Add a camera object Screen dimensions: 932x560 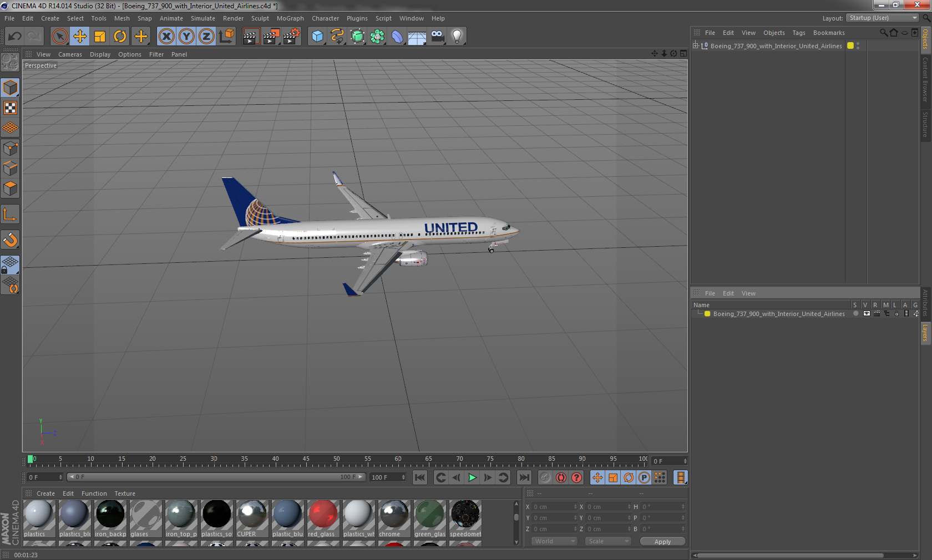(437, 37)
